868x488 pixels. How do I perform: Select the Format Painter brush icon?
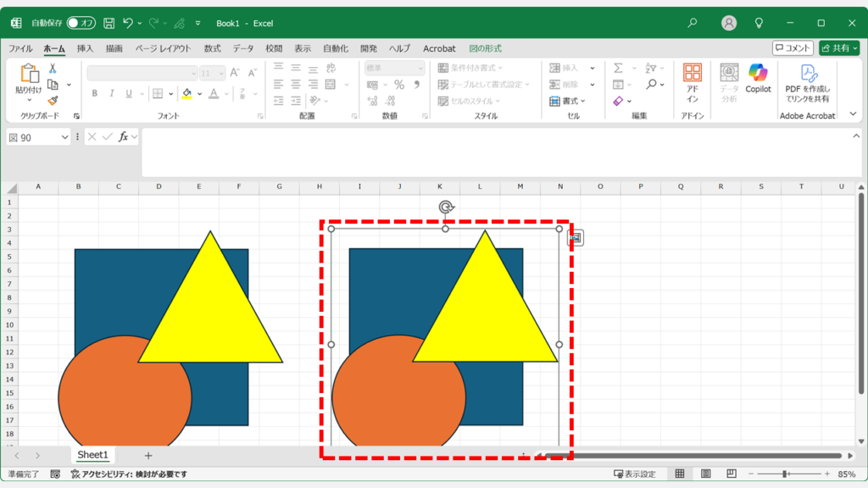[53, 101]
